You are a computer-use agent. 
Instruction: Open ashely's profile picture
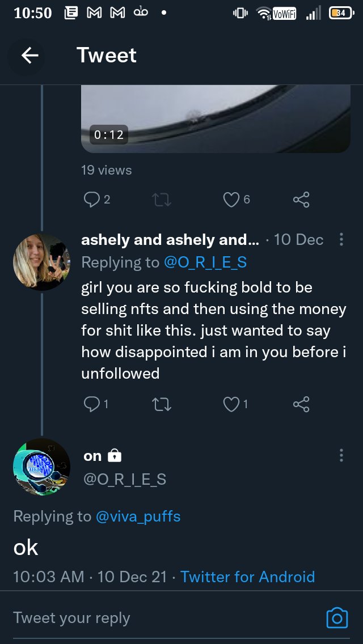41,262
